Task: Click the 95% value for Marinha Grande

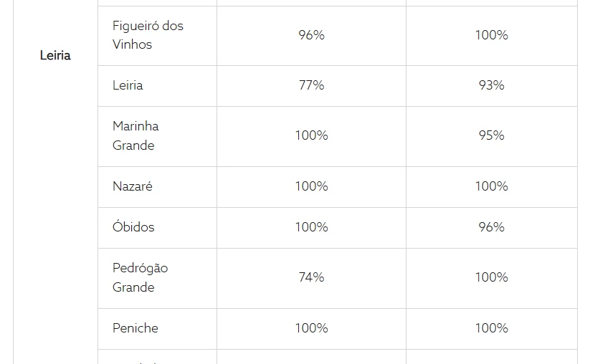Action: [491, 135]
